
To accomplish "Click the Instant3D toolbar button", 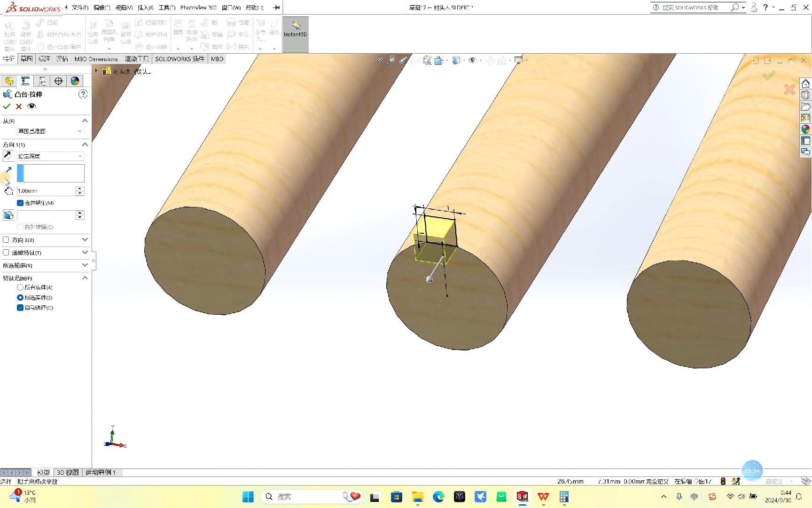I will [296, 34].
